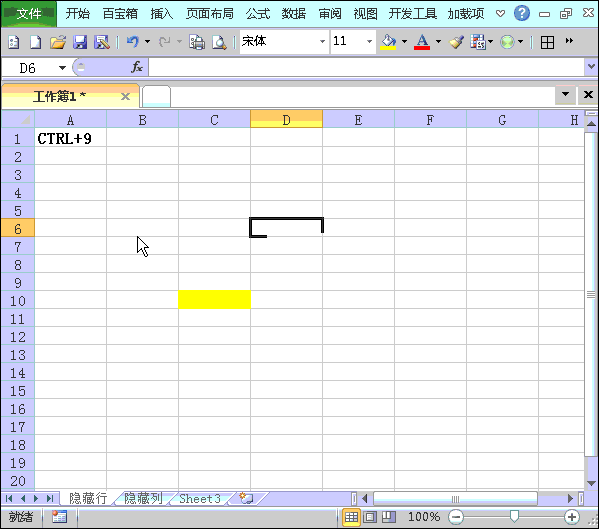This screenshot has height=529, width=599.
Task: Show more toolbar commands via double-arrow
Action: point(569,40)
